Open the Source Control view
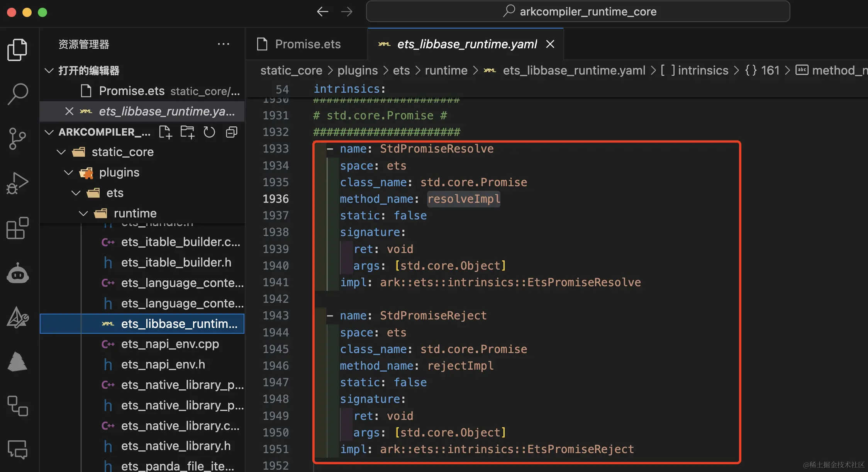Image resolution: width=868 pixels, height=472 pixels. pyautogui.click(x=17, y=139)
